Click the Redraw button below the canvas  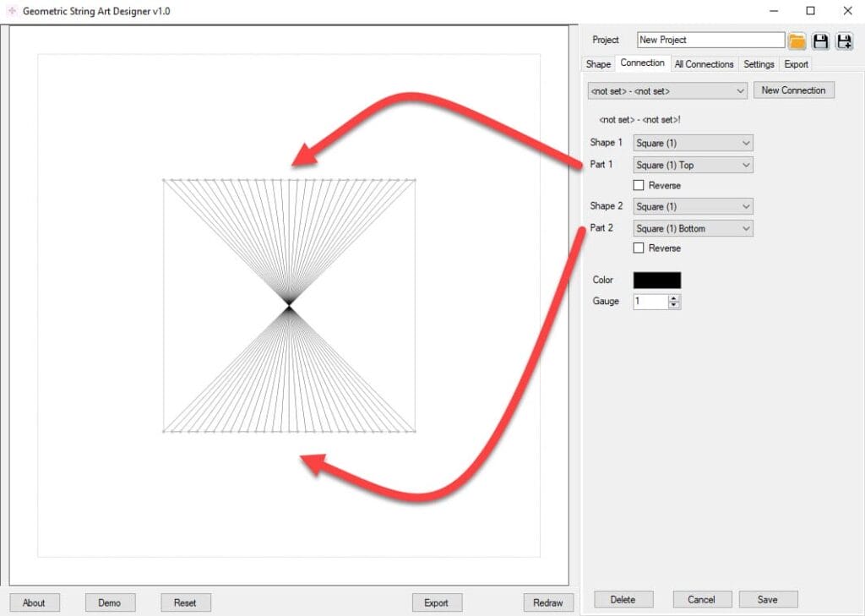(x=547, y=602)
